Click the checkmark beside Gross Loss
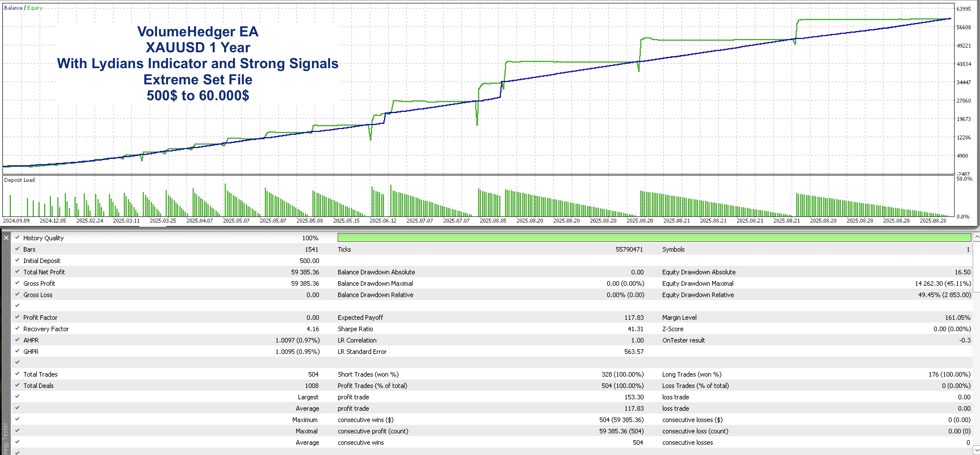The width and height of the screenshot is (980, 455). tap(17, 294)
